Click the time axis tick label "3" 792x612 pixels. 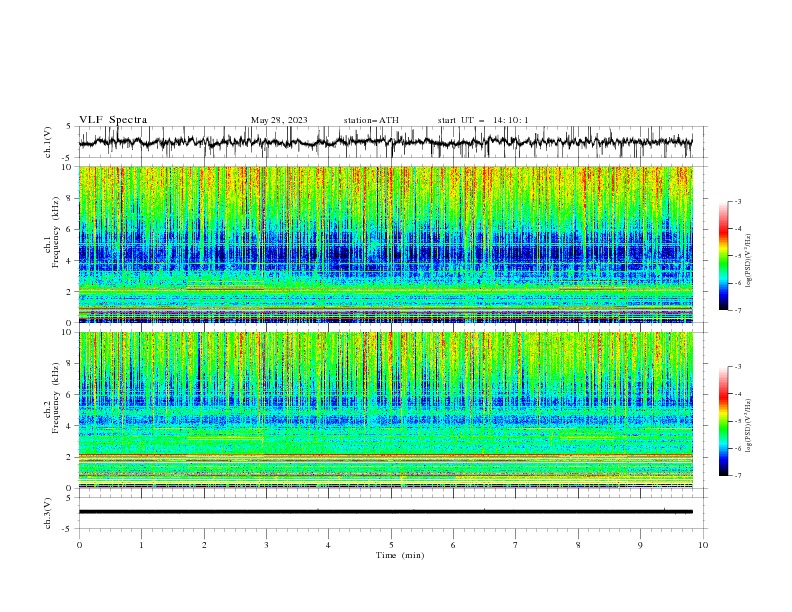pyautogui.click(x=266, y=545)
